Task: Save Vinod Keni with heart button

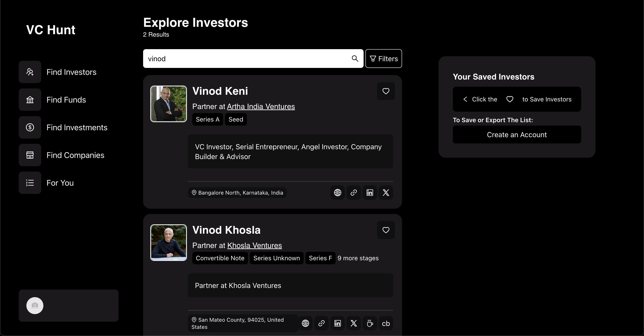Action: tap(386, 91)
